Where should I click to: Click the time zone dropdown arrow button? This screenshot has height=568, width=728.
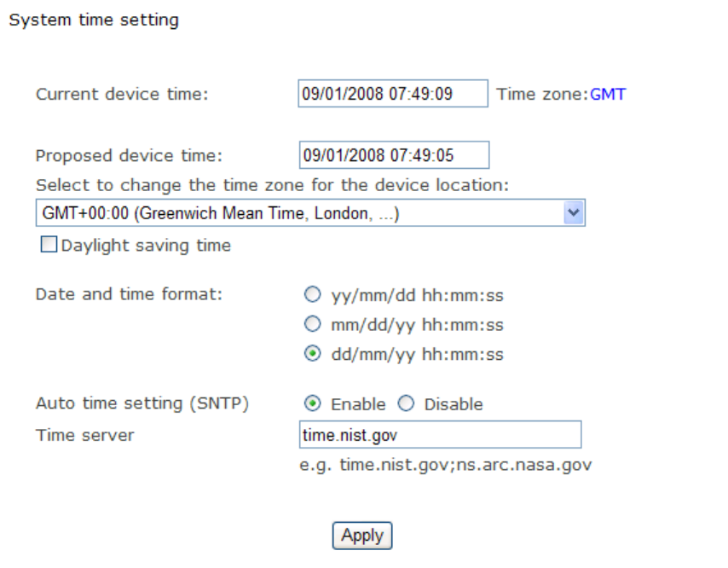click(575, 213)
